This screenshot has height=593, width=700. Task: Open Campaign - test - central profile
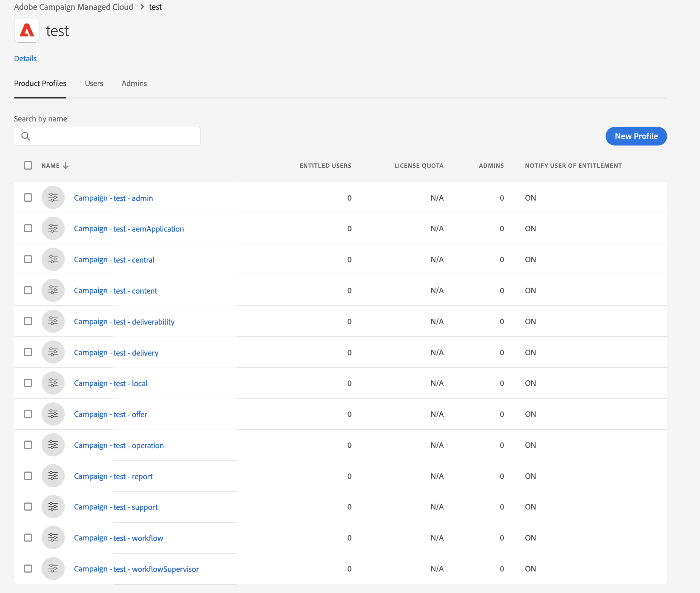click(113, 259)
